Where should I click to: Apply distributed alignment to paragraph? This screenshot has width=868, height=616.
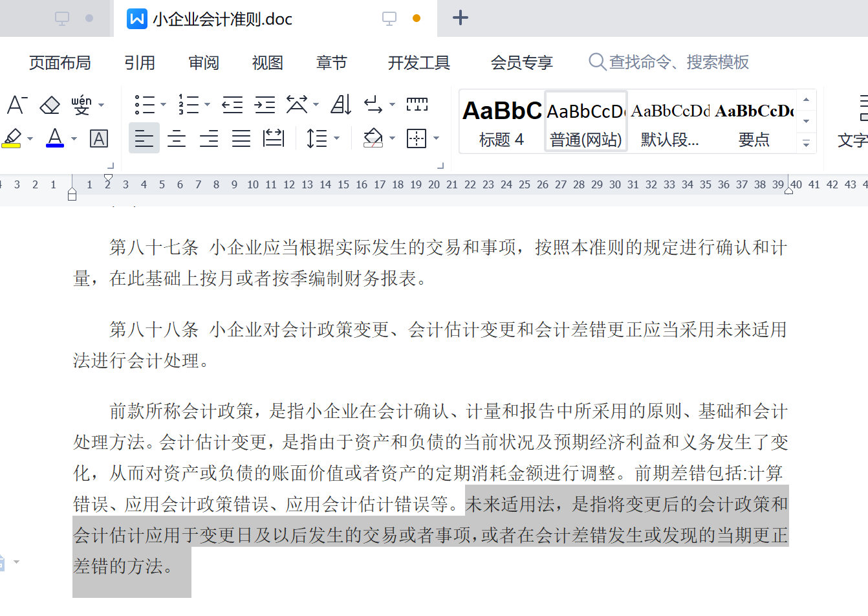tap(274, 138)
